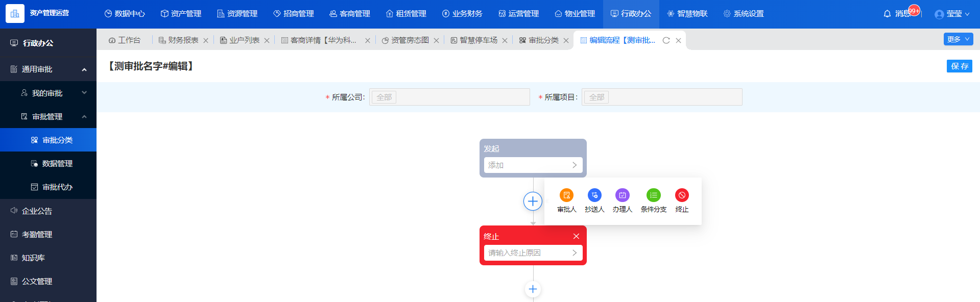Viewport: 980px width, 302px height.
Task: Click the large plus button under 发起
Action: [x=533, y=201]
